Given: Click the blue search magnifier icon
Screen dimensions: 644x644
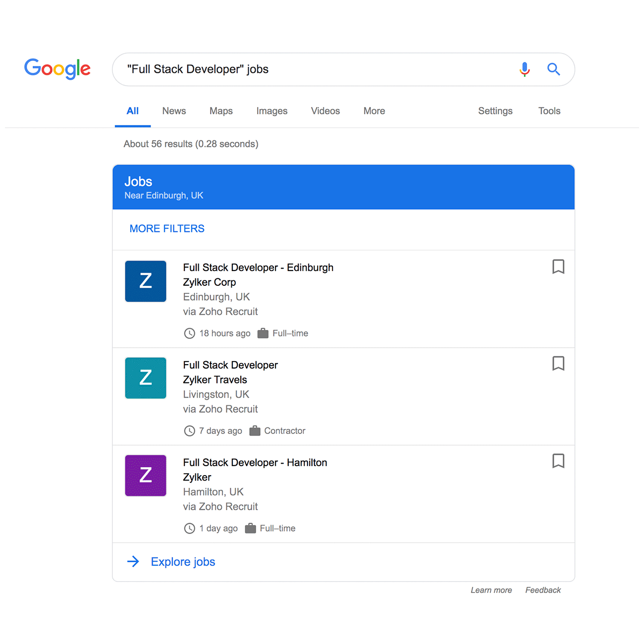Looking at the screenshot, I should click(x=553, y=69).
